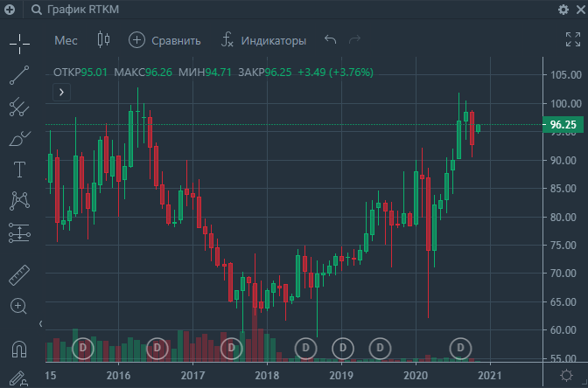Select the crosshair cursor tool
The image size is (588, 388).
(x=19, y=44)
